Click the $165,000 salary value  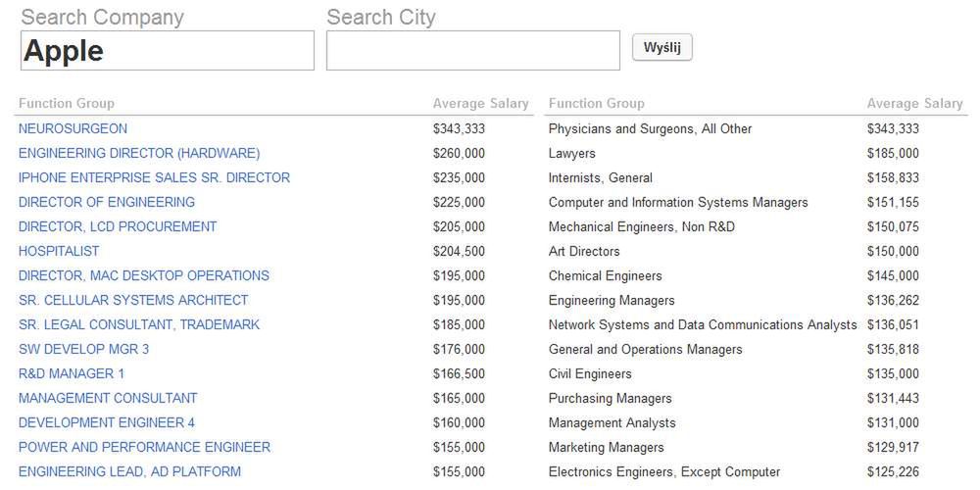click(x=459, y=398)
